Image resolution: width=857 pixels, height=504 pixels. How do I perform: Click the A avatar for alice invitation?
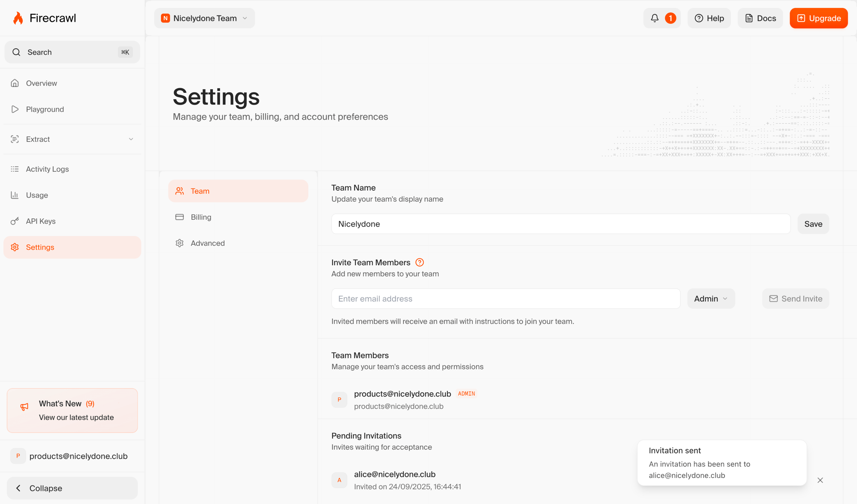339,480
